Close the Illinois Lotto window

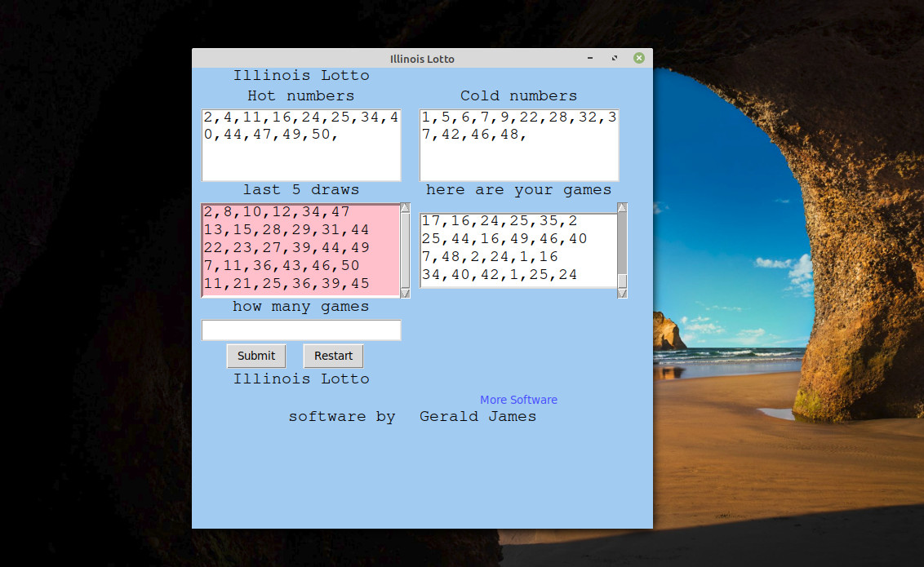click(639, 58)
